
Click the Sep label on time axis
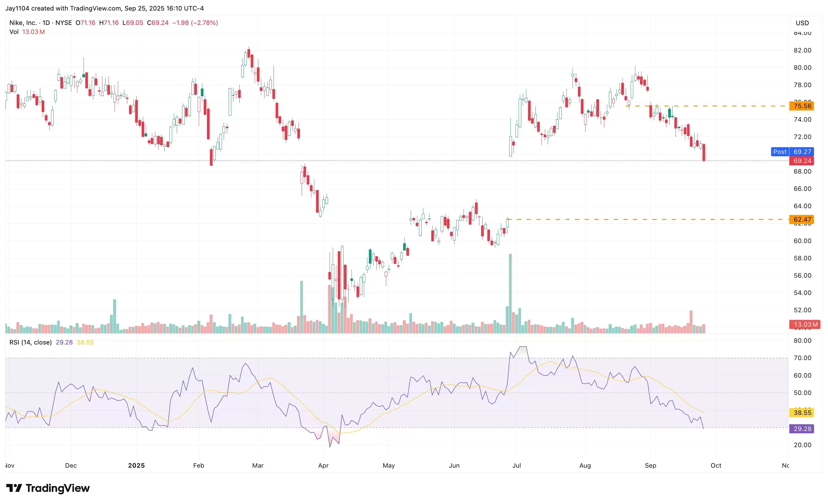click(650, 465)
